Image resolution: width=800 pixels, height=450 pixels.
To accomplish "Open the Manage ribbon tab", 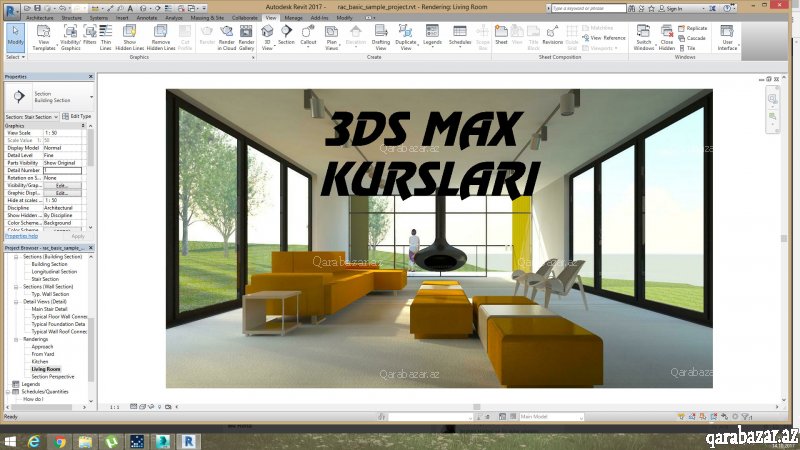I will pos(293,18).
